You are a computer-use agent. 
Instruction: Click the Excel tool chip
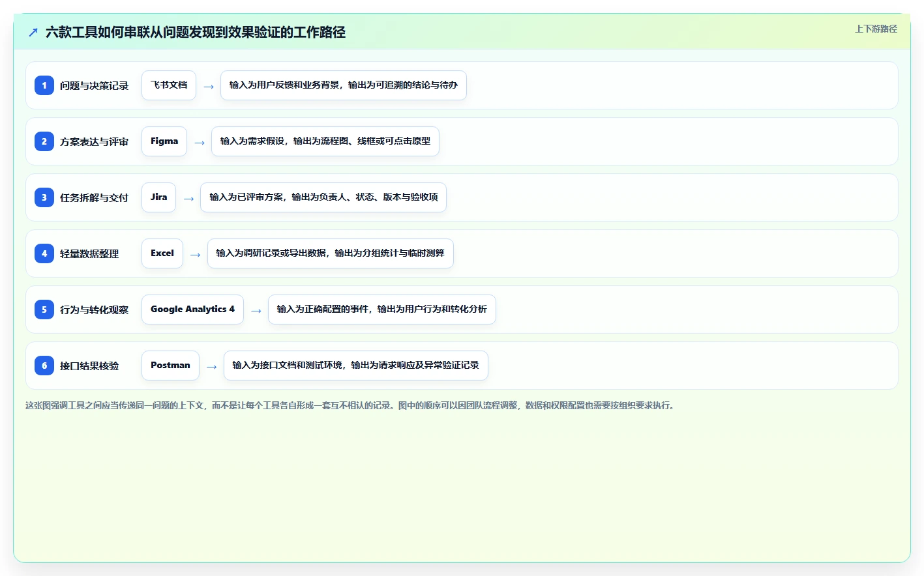(162, 253)
